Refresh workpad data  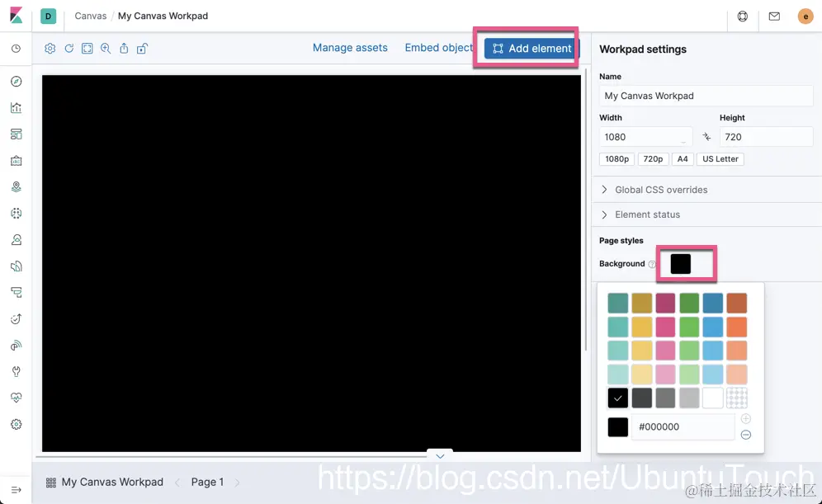click(68, 48)
